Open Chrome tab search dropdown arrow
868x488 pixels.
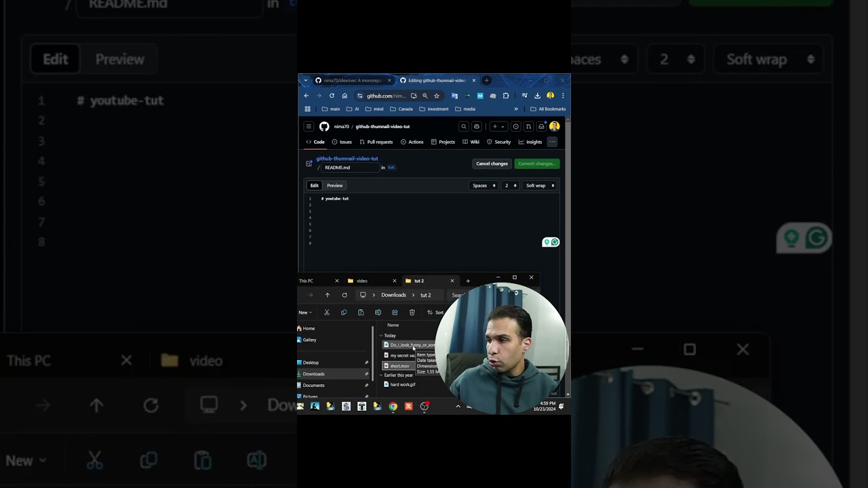coord(306,80)
